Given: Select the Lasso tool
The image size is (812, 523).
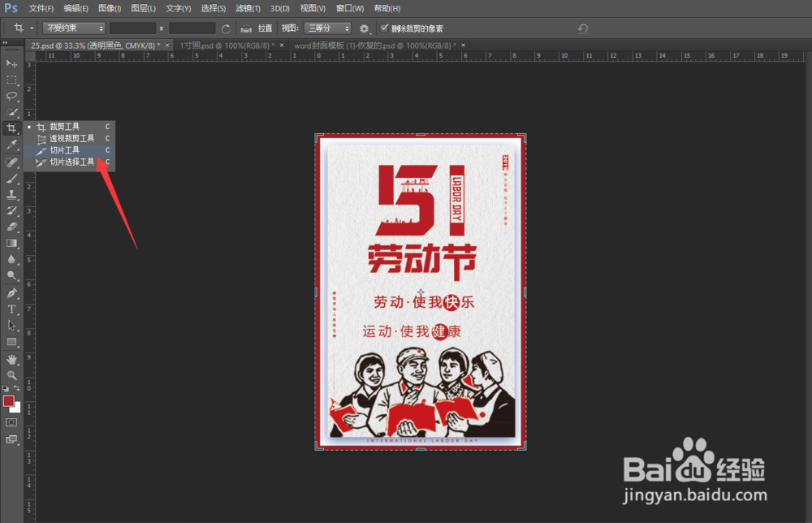Looking at the screenshot, I should pyautogui.click(x=11, y=96).
